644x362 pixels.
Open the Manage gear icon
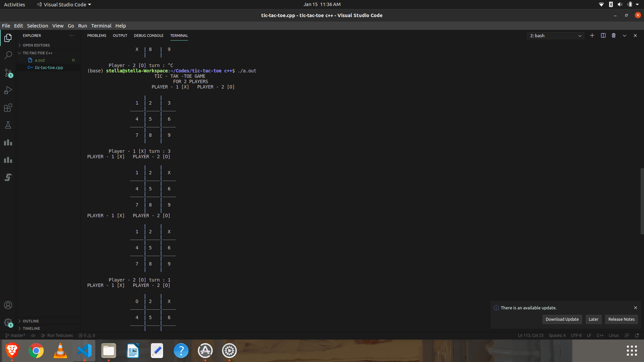8,322
